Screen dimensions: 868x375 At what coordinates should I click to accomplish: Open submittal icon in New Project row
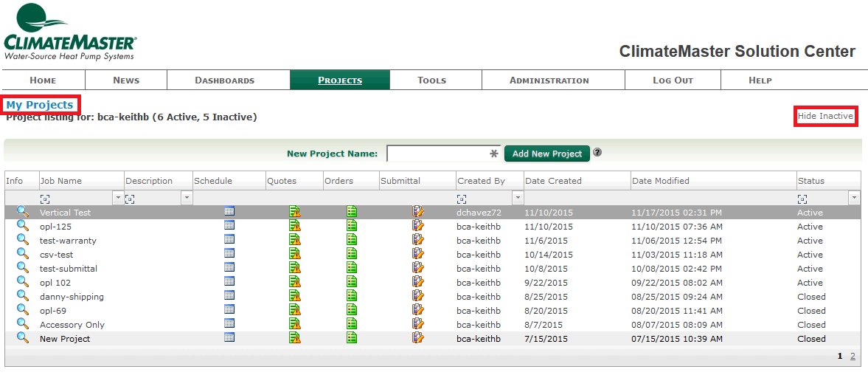coord(418,338)
